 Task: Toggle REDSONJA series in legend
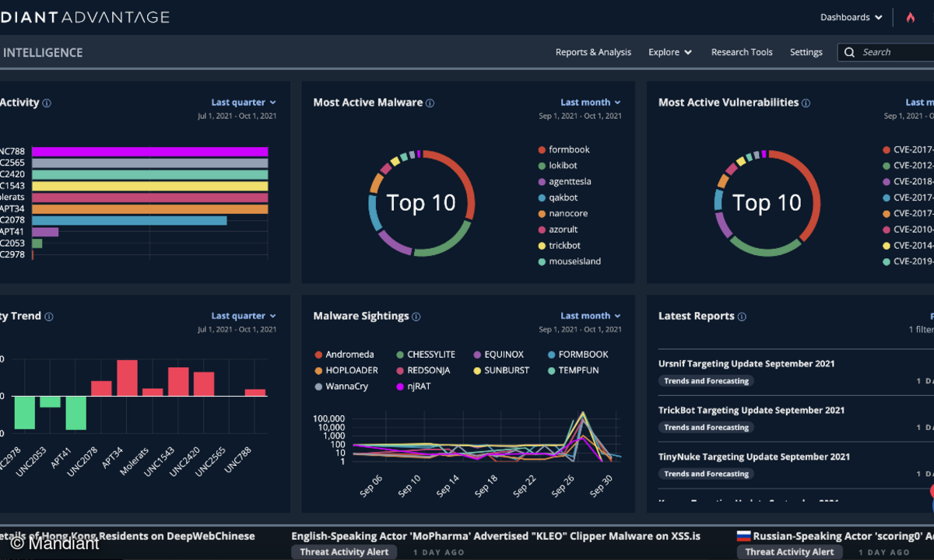coord(425,370)
